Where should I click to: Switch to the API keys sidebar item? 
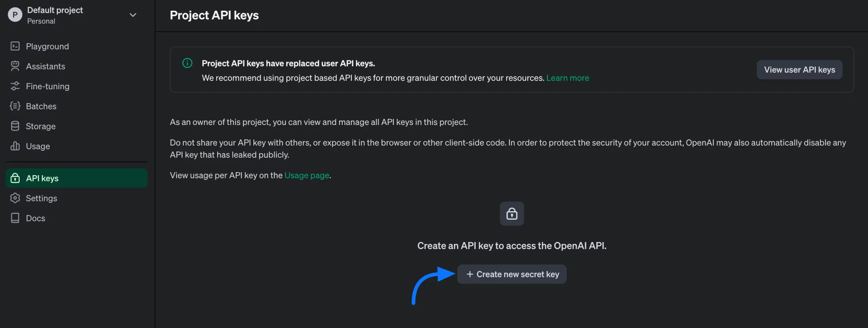[42, 178]
